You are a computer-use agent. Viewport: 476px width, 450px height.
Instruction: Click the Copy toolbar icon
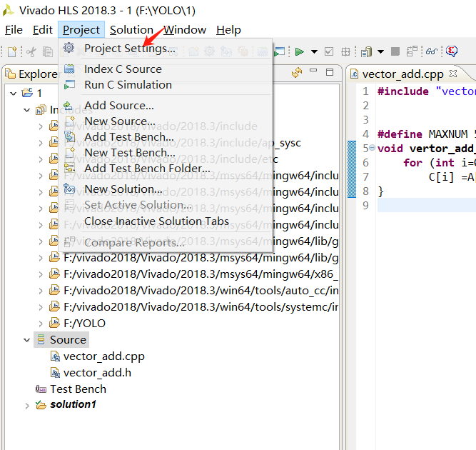[48, 51]
